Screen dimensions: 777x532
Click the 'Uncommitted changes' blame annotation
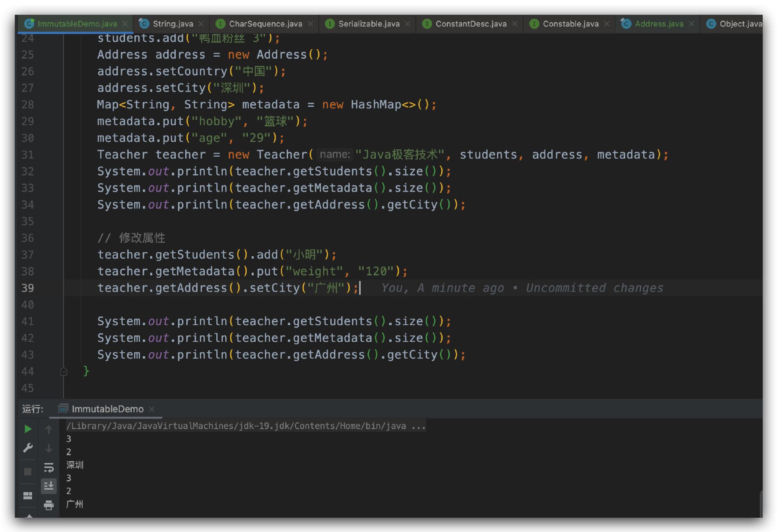tap(594, 288)
